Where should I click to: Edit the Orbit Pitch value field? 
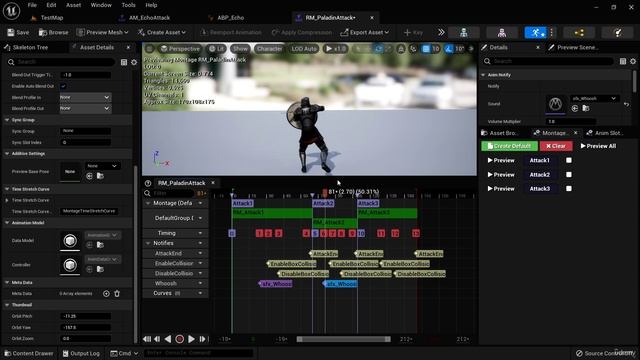[85, 316]
